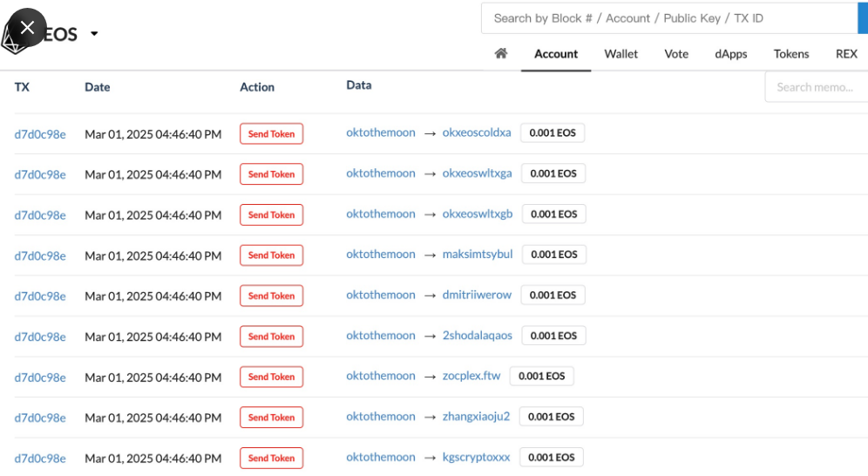Click 0.001 EOS amount in okxeoscoldxa row
Screen dimensions: 868x476
pos(553,133)
